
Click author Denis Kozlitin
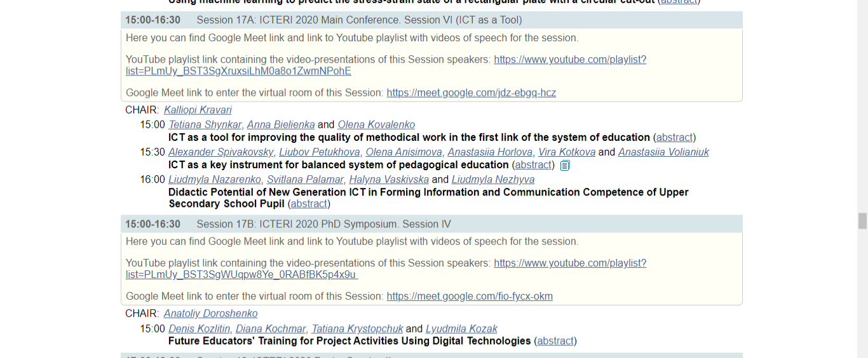pyautogui.click(x=199, y=329)
